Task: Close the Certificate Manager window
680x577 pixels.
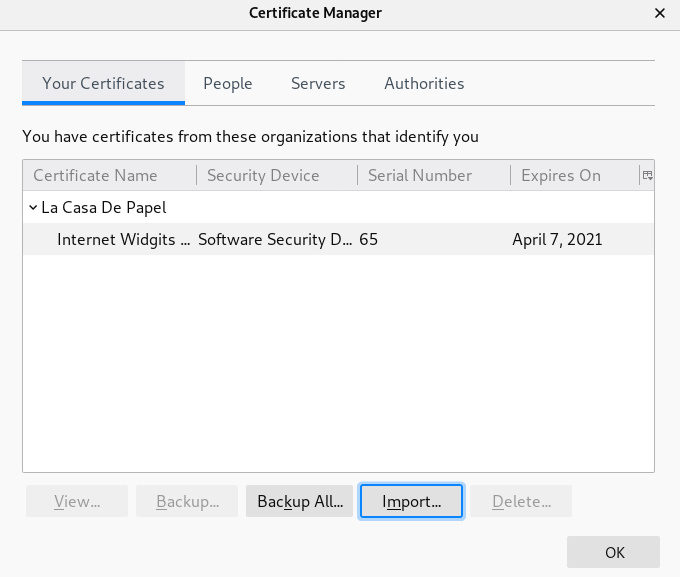Action: 659,14
